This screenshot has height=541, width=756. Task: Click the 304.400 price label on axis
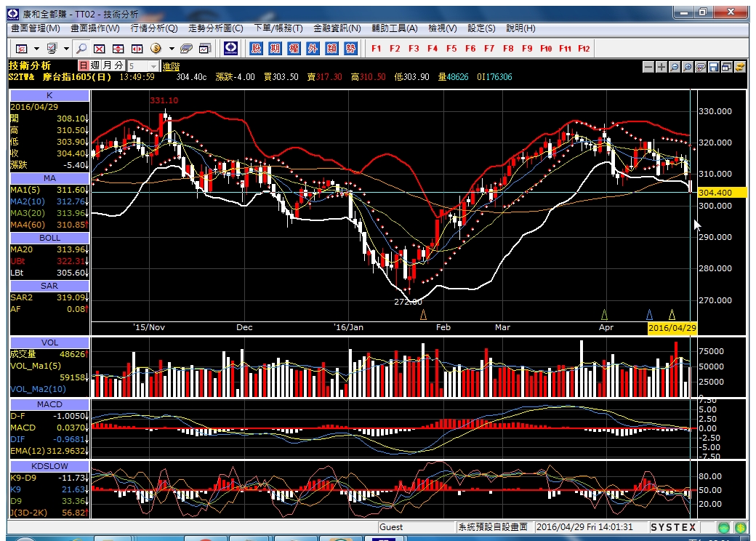(x=722, y=193)
